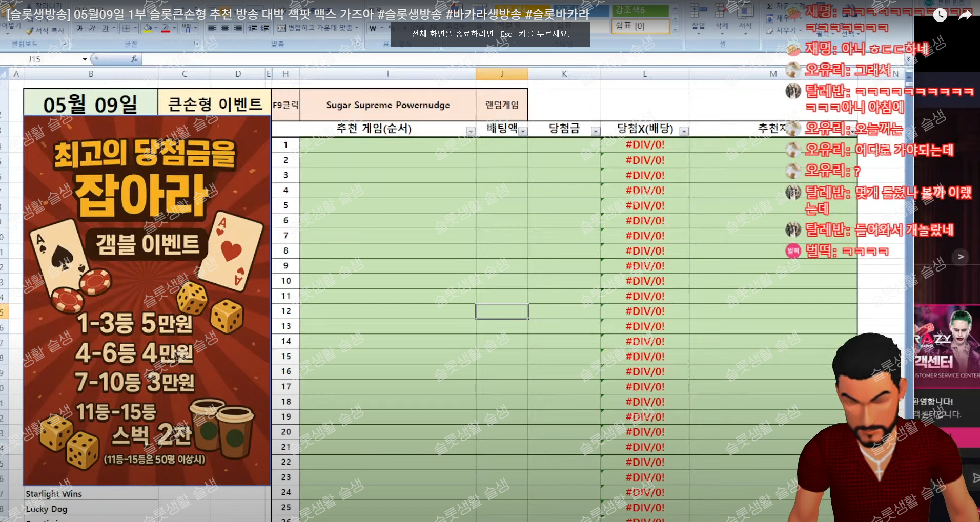Viewport: 980px width, 522px height.
Task: Toggle Align Left in alignment group
Action: [x=212, y=28]
